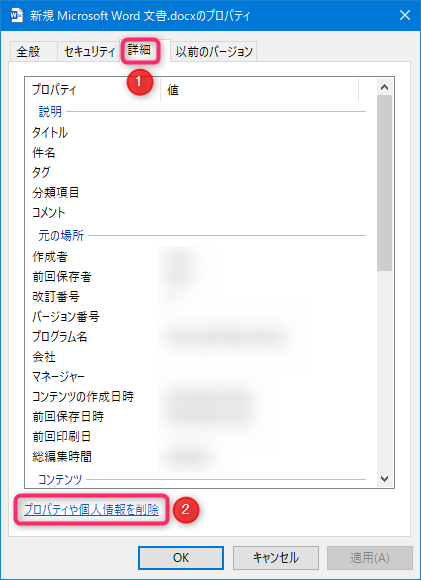Select the 詳細 tab
The height and width of the screenshot is (580, 421).
(x=140, y=50)
